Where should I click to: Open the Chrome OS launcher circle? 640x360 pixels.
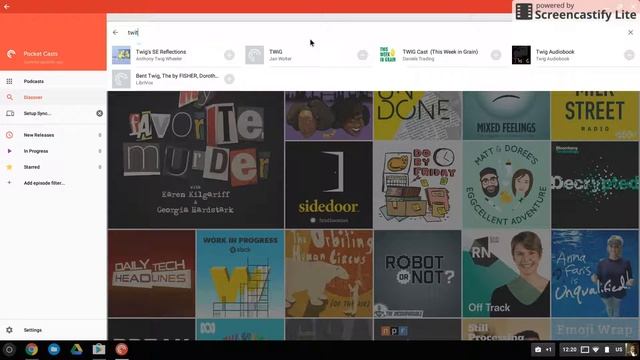pos(9,349)
